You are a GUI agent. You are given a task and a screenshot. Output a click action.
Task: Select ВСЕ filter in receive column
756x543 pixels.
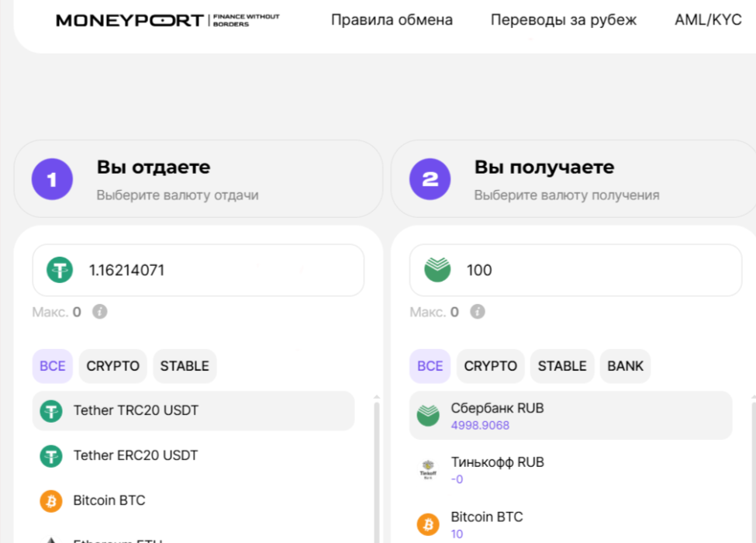tap(430, 366)
